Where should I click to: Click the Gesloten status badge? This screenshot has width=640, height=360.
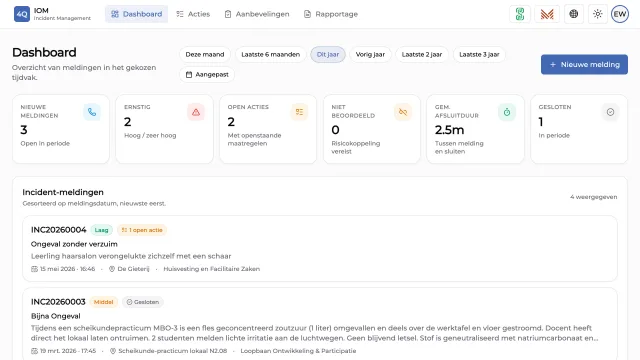point(143,302)
